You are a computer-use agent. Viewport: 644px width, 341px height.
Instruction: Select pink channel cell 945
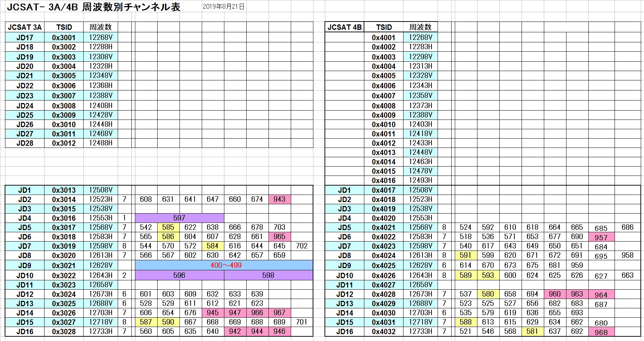(x=213, y=313)
